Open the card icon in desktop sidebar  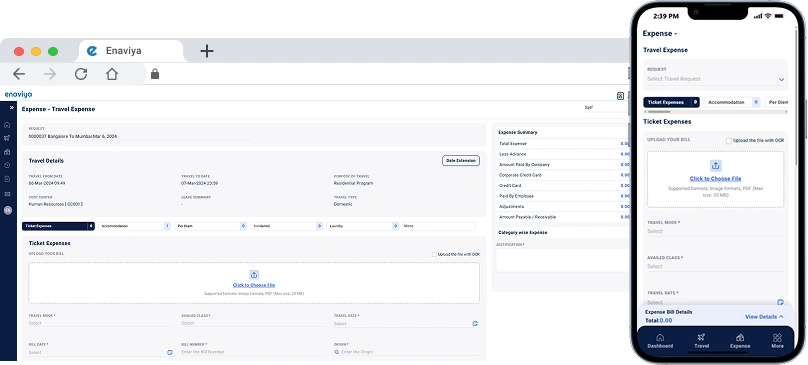(7, 194)
